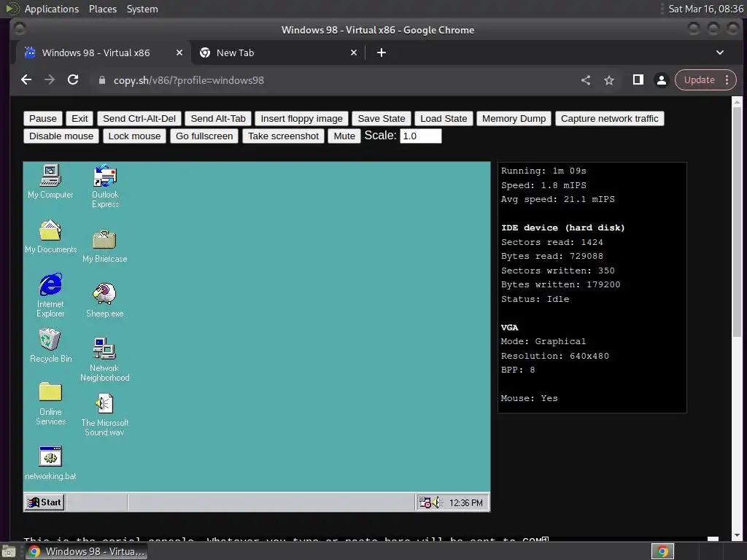
Task: Select My Briefcase icon
Action: 105,246
